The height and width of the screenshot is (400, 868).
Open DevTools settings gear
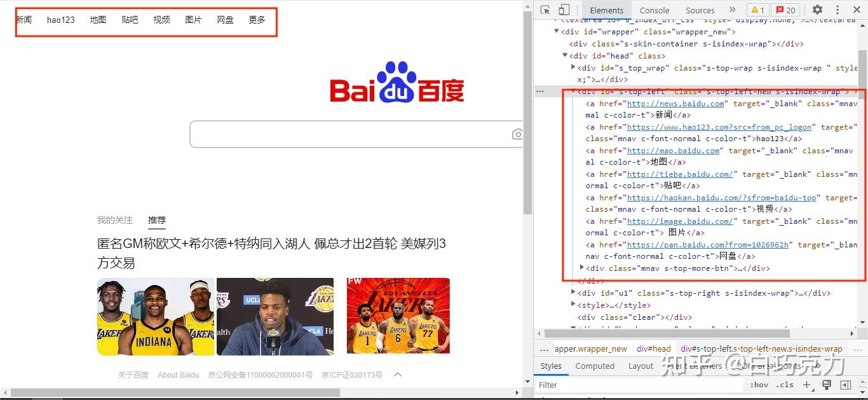(817, 10)
